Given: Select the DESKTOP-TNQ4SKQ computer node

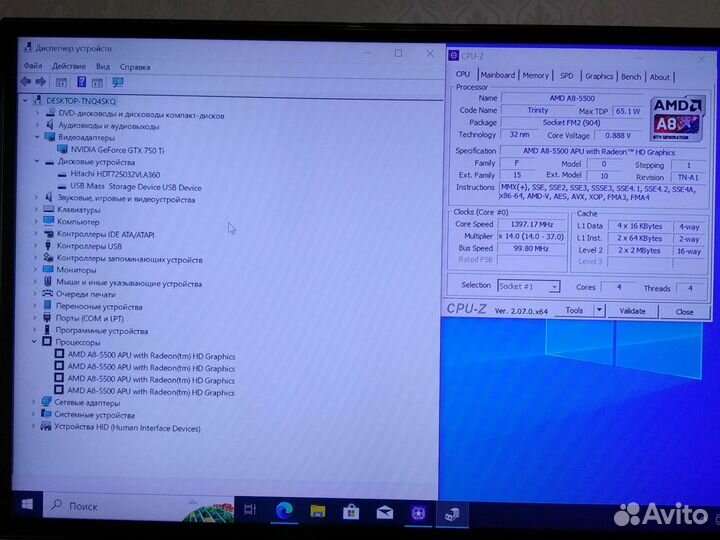Looking at the screenshot, I should tap(81, 101).
